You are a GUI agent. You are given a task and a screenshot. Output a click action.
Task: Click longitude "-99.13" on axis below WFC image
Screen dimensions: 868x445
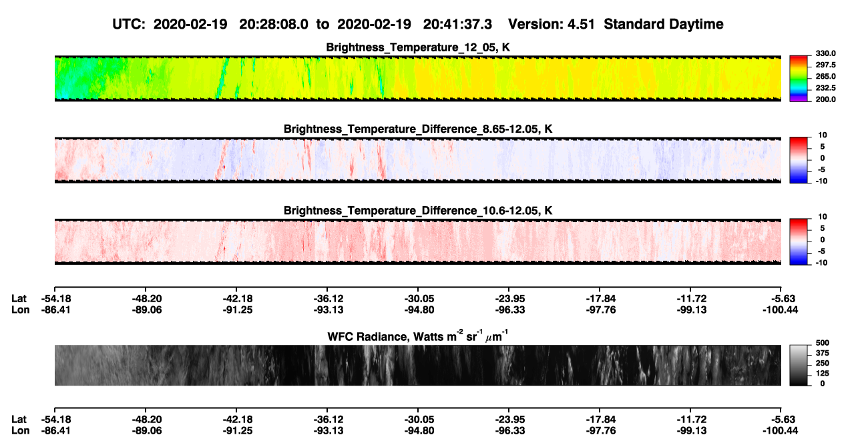click(690, 431)
